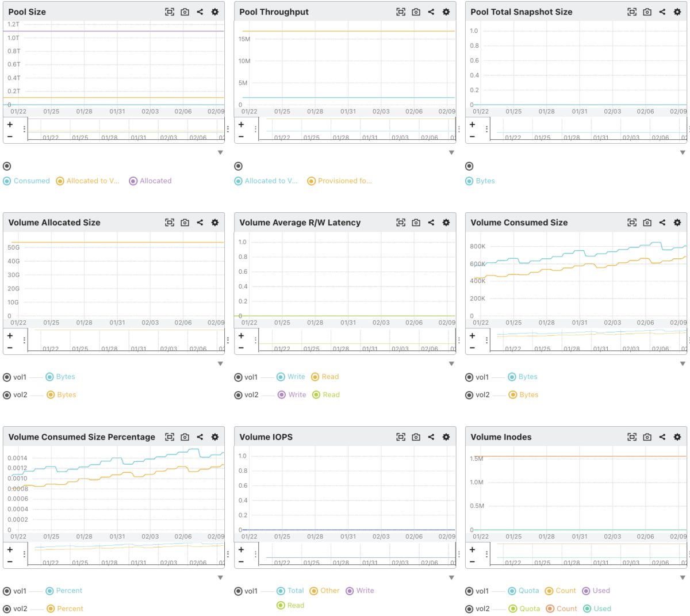Expand Volume Allocated Size chart to fullscreen
The width and height of the screenshot is (690, 616).
pos(170,223)
